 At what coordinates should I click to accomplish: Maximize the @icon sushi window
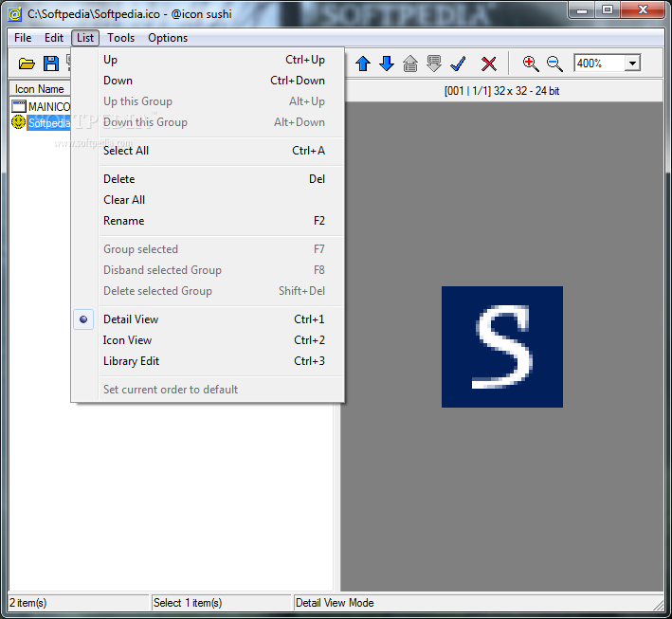tap(608, 9)
